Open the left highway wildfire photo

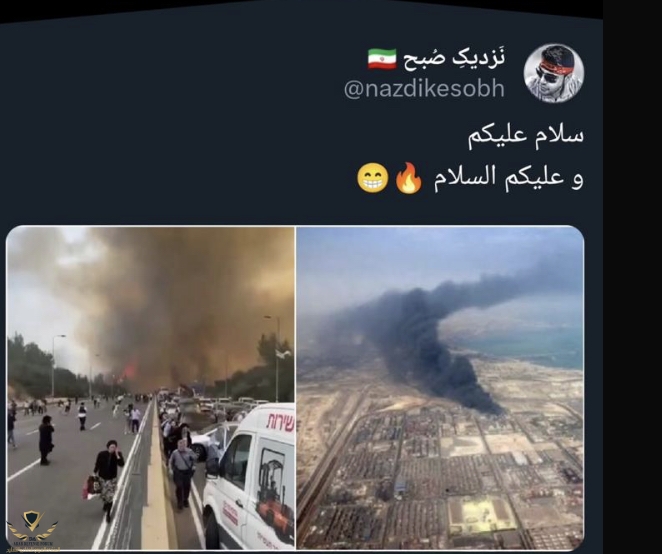[151, 388]
